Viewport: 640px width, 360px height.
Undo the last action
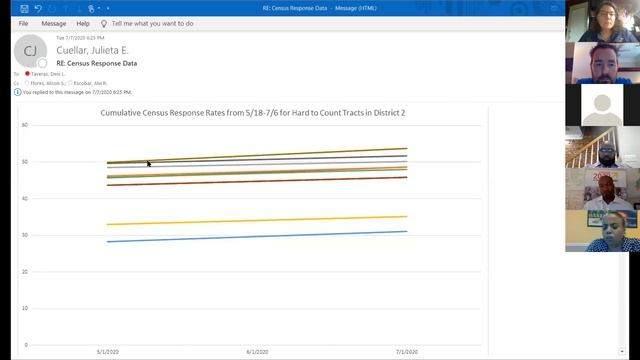pyautogui.click(x=38, y=8)
